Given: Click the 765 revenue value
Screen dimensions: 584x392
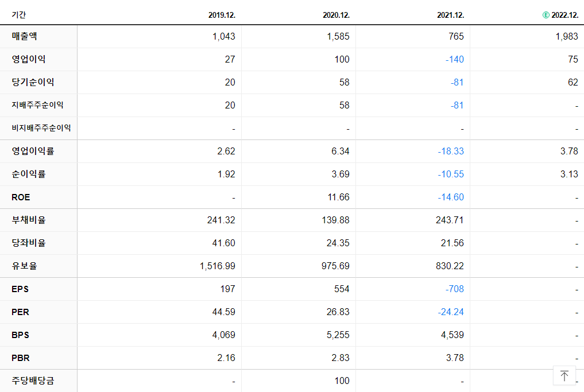Looking at the screenshot, I should [x=456, y=37].
